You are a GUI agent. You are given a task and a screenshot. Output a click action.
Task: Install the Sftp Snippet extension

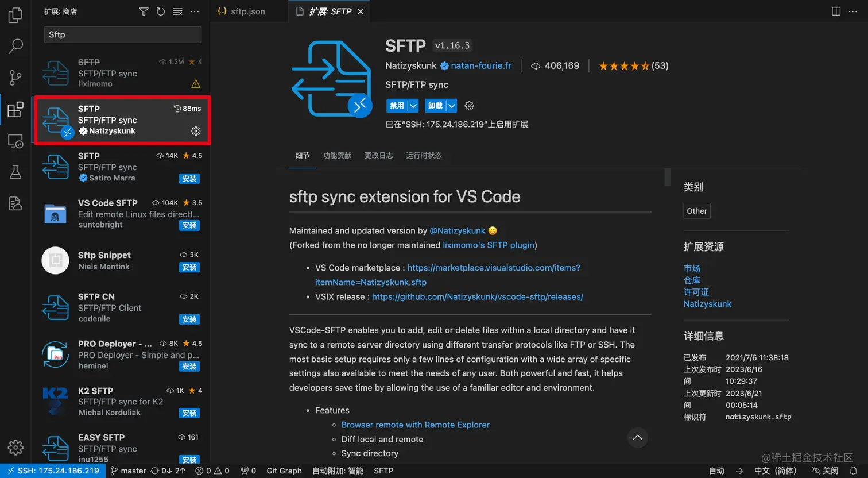189,267
